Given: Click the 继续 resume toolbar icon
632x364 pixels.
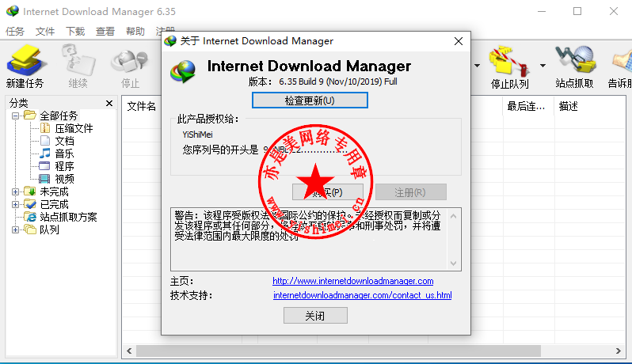Looking at the screenshot, I should [78, 66].
